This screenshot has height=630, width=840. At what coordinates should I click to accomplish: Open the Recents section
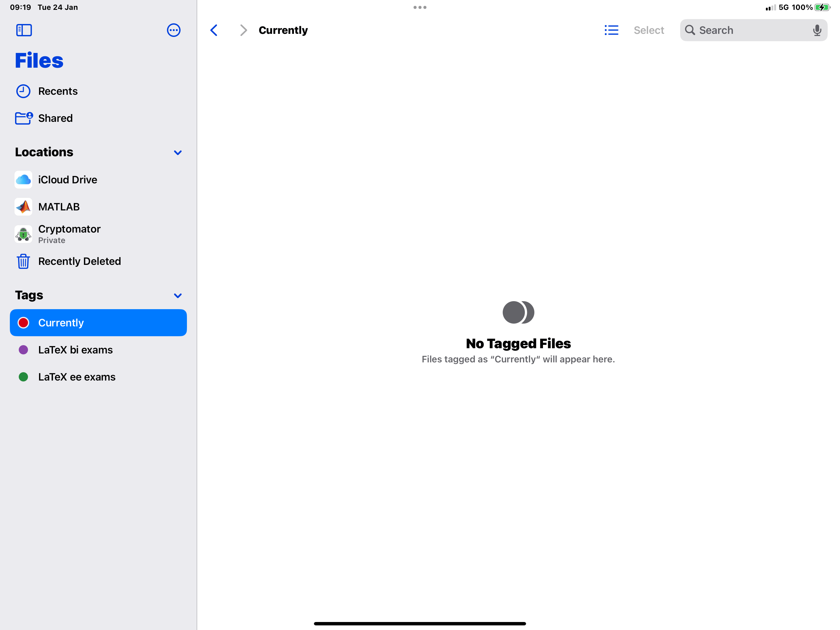coord(58,91)
